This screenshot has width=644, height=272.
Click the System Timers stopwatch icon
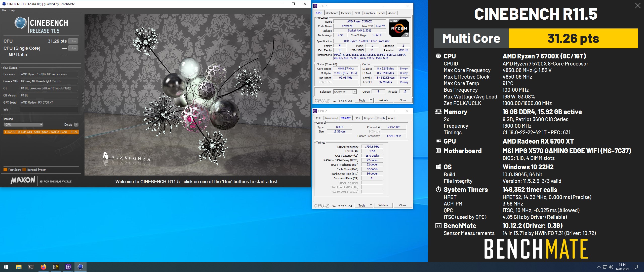pos(438,189)
